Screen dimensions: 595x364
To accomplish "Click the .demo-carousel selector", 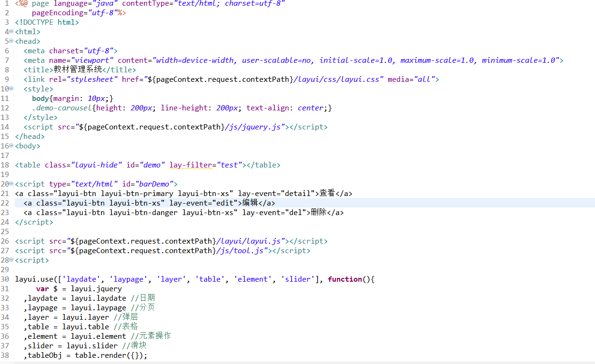I will pos(62,108).
